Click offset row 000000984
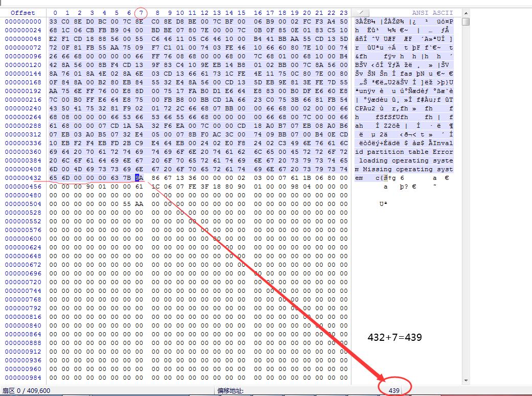This screenshot has height=396, width=532. tap(23, 378)
